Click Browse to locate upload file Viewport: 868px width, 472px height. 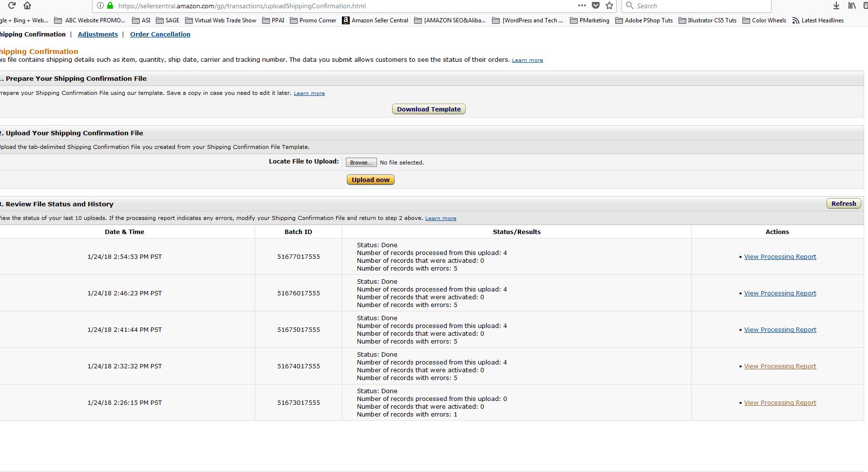tap(361, 163)
